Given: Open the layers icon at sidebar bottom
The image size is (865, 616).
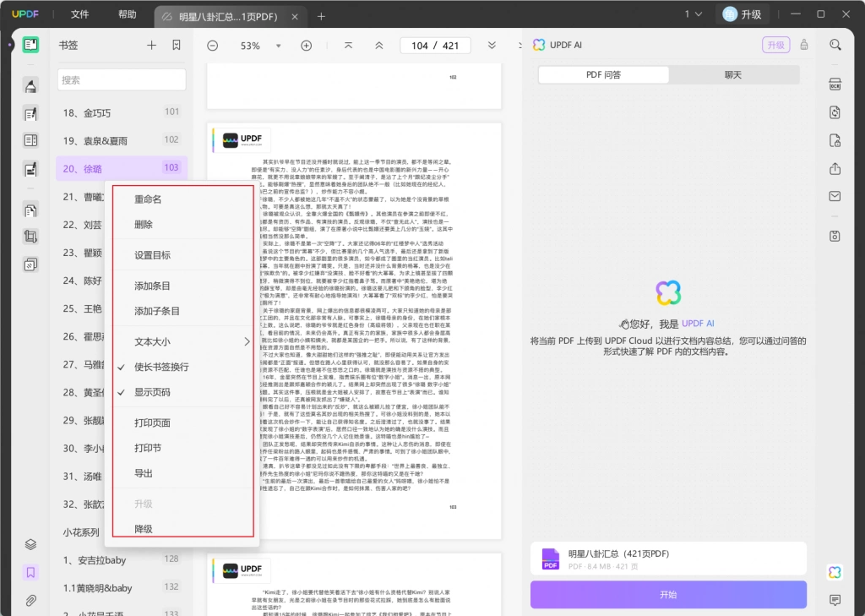Looking at the screenshot, I should point(30,544).
